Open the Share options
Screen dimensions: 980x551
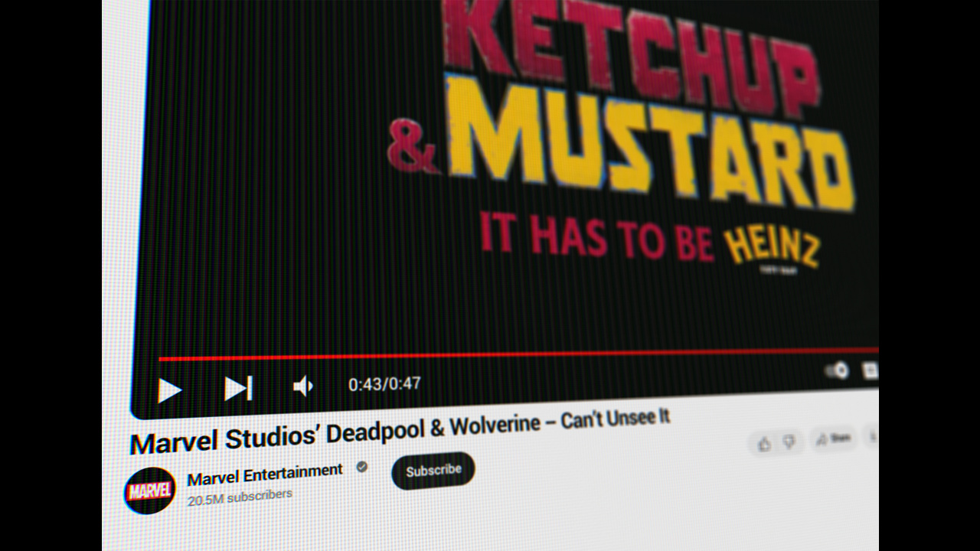pyautogui.click(x=833, y=439)
